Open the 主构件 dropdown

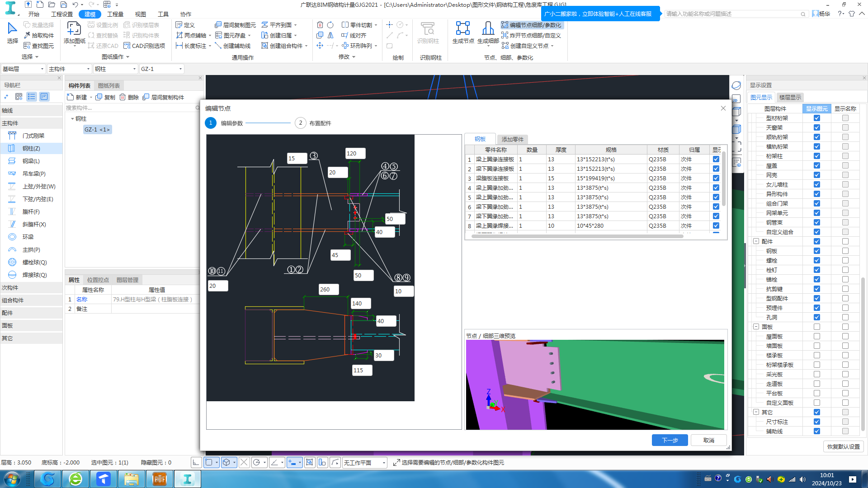point(69,69)
